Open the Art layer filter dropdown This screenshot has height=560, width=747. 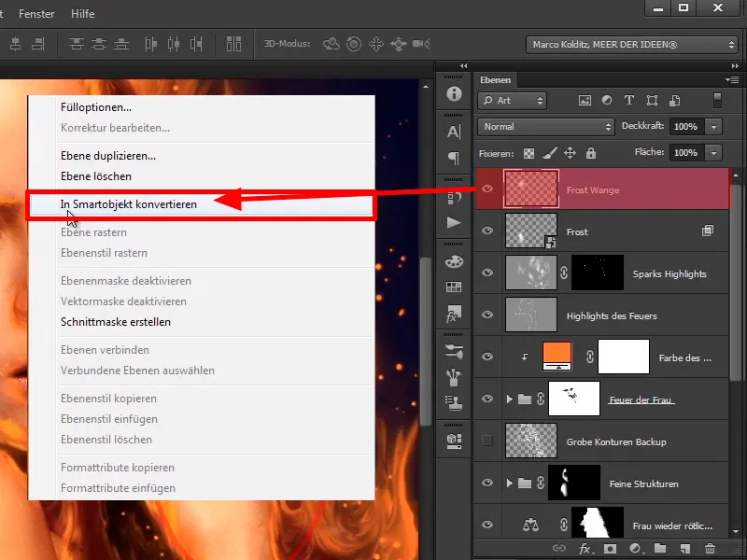[x=512, y=101]
